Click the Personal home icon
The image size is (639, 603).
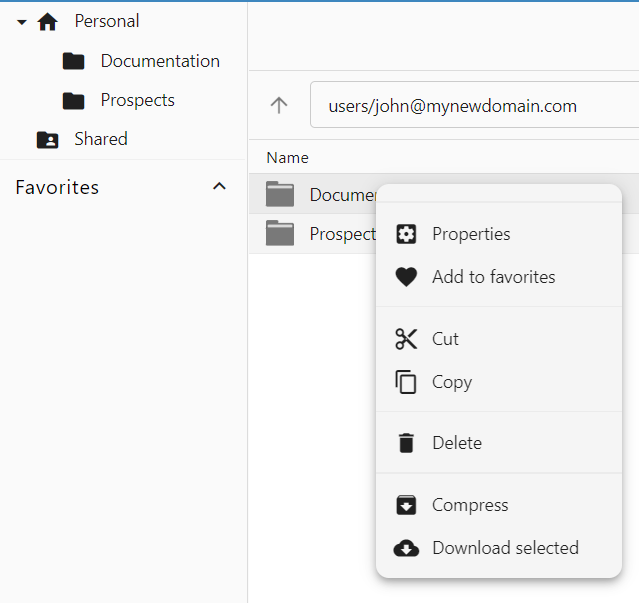click(47, 21)
